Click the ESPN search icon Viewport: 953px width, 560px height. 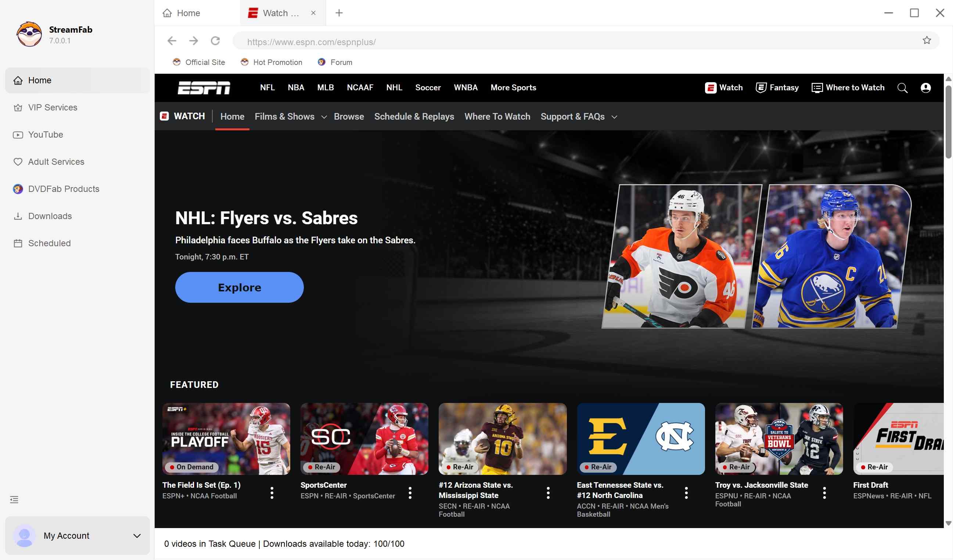point(903,88)
